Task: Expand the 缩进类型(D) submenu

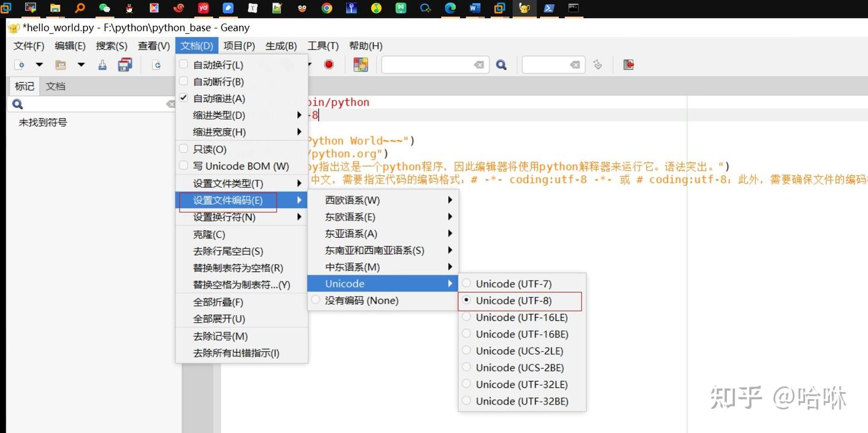Action: tap(242, 115)
